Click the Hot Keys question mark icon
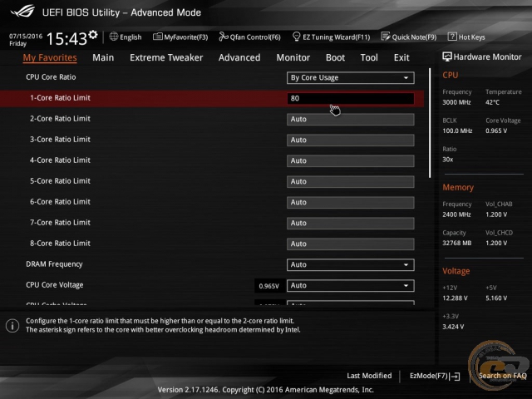This screenshot has width=532, height=399. click(x=452, y=37)
